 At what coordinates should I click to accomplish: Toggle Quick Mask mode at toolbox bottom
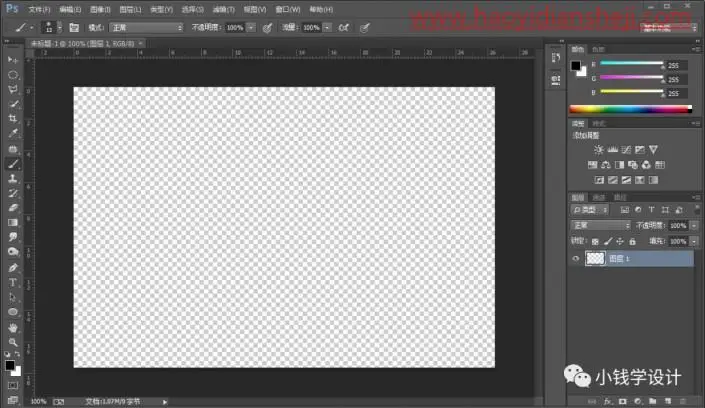(x=13, y=386)
